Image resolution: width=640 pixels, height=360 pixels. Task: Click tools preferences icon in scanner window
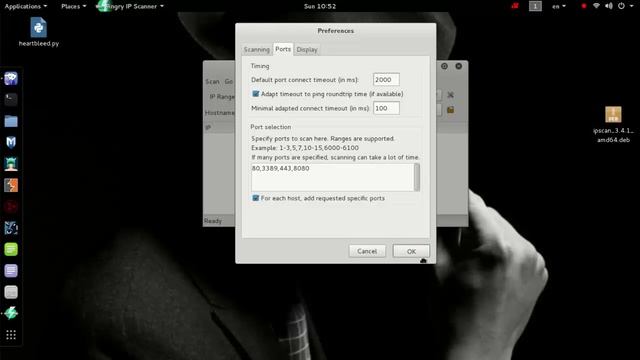click(451, 95)
